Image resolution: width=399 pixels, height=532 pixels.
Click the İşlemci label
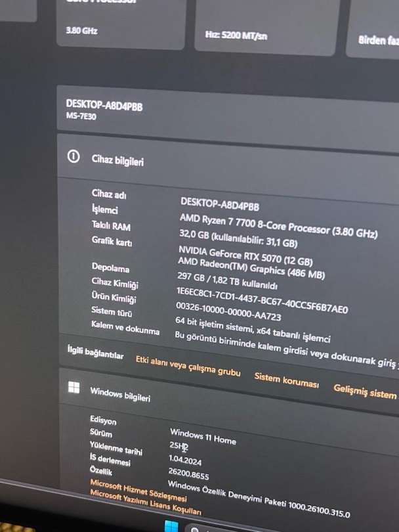coord(104,209)
